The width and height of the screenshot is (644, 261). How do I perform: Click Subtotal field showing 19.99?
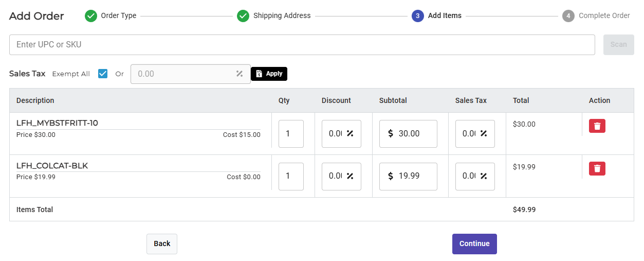pos(408,177)
